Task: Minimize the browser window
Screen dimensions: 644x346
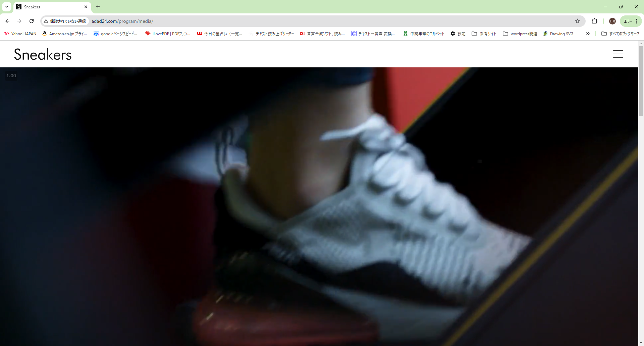Action: click(x=605, y=7)
